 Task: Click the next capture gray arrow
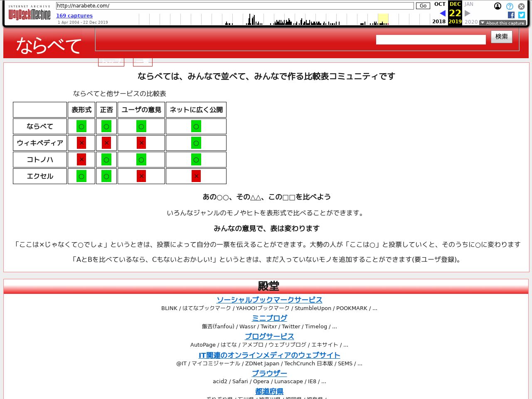tap(468, 13)
